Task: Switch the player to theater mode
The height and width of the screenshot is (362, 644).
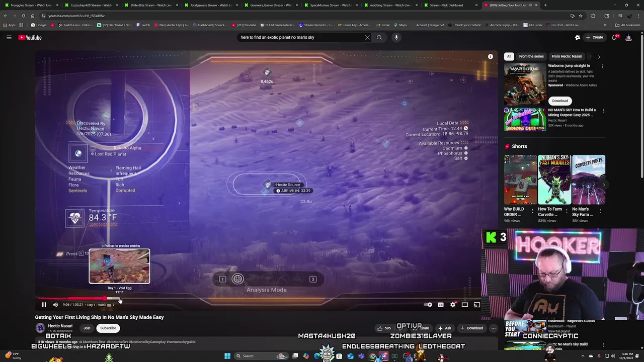Action: click(465, 305)
